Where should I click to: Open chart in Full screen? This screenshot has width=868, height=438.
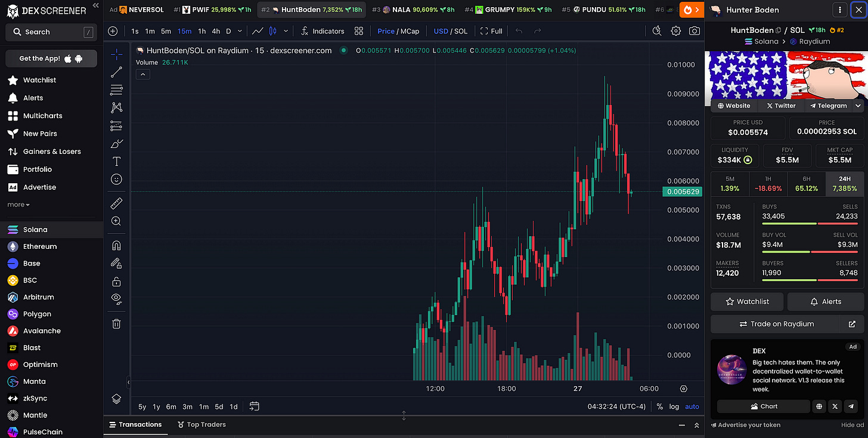point(491,31)
